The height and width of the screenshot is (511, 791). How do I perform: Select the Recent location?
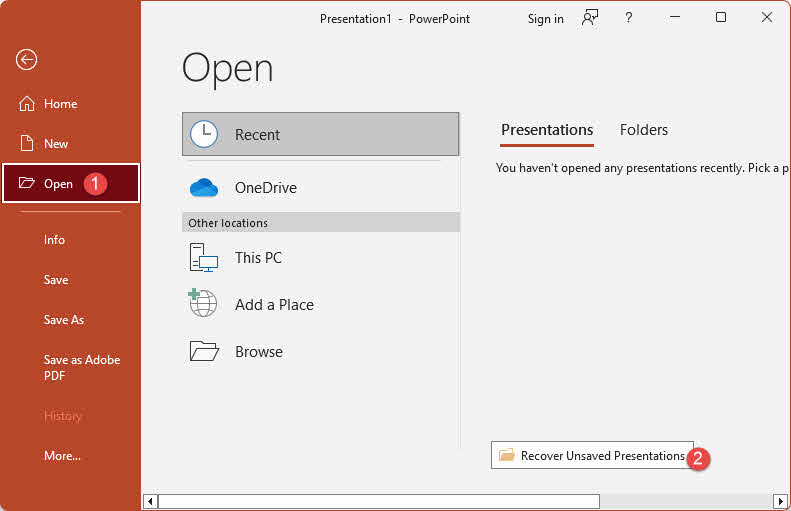click(320, 134)
